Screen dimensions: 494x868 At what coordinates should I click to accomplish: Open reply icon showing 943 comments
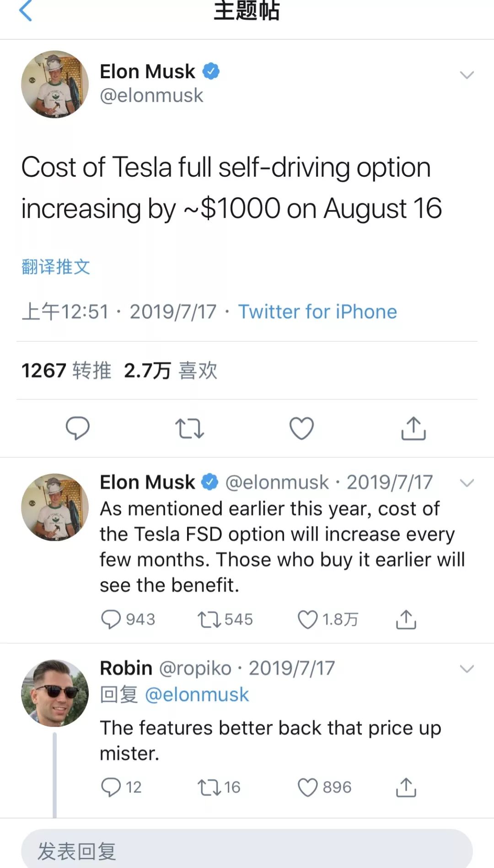click(111, 619)
